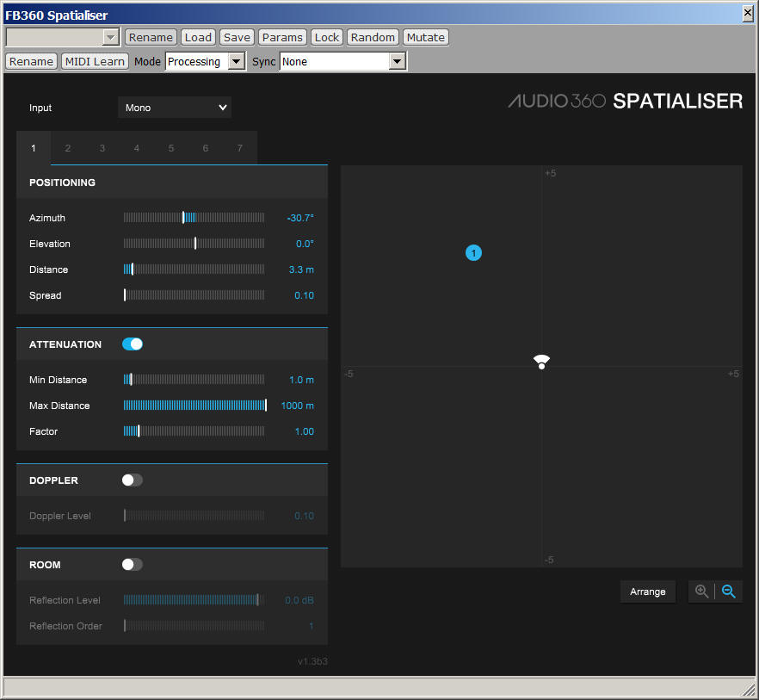Click the MIDI Learn button
The width and height of the screenshot is (759, 700).
point(95,61)
